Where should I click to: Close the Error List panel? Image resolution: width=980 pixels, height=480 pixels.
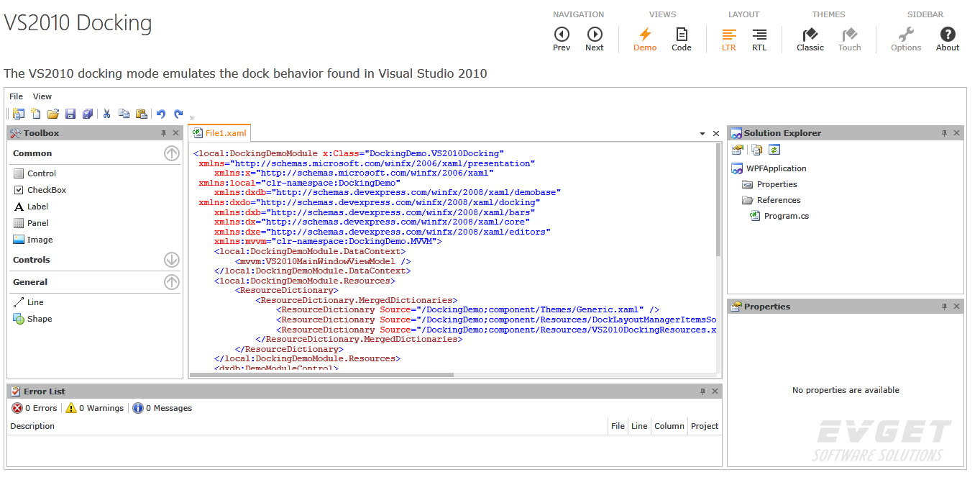click(x=715, y=391)
